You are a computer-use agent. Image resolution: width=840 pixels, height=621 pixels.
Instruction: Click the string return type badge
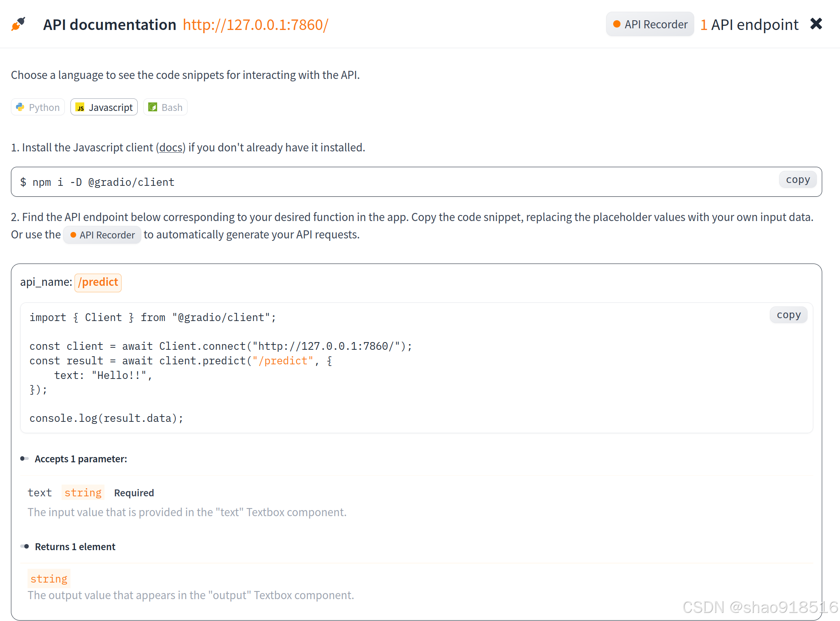click(x=49, y=579)
